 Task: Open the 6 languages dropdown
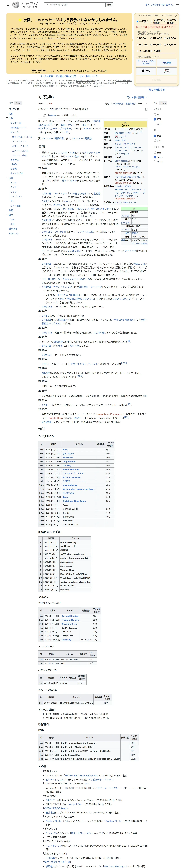(137, 97)
